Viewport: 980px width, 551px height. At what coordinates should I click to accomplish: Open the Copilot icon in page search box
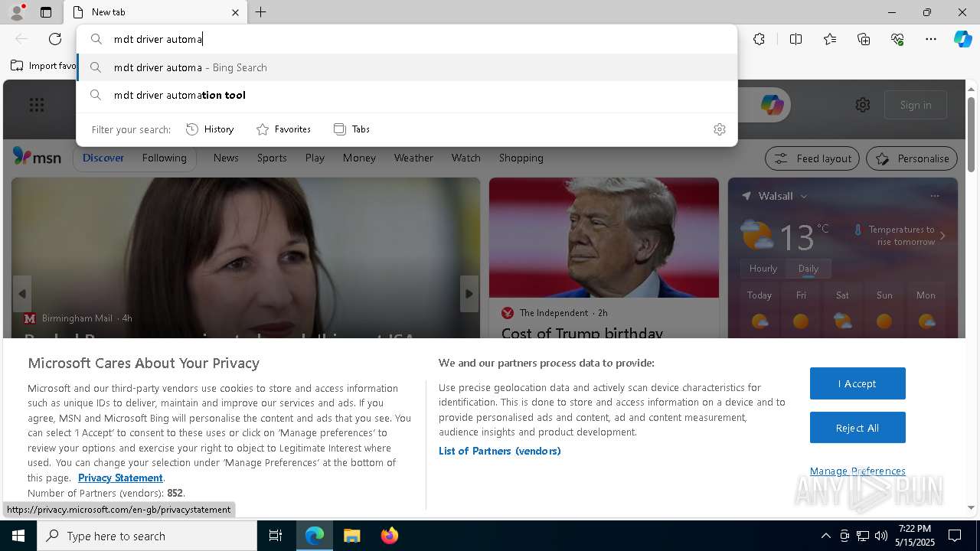[x=772, y=105]
